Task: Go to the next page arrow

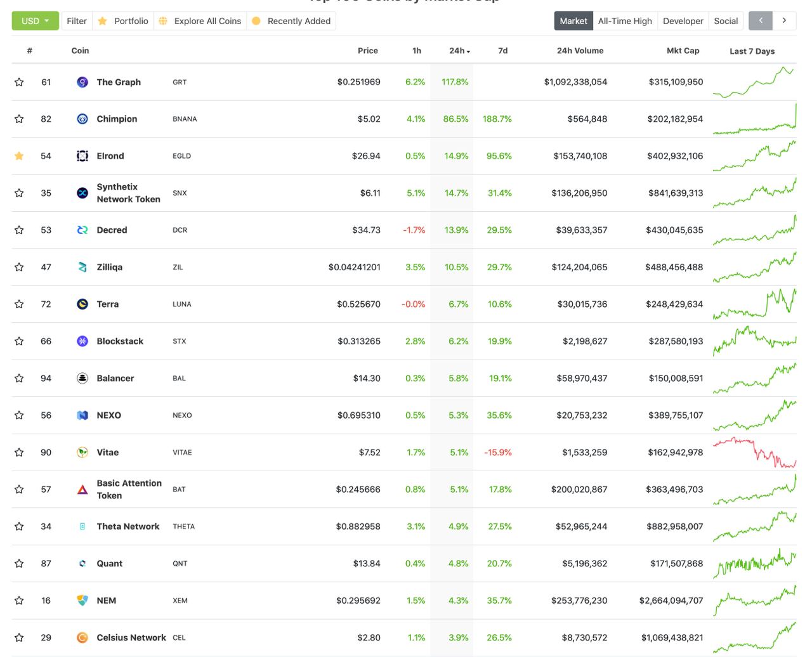Action: [x=785, y=21]
